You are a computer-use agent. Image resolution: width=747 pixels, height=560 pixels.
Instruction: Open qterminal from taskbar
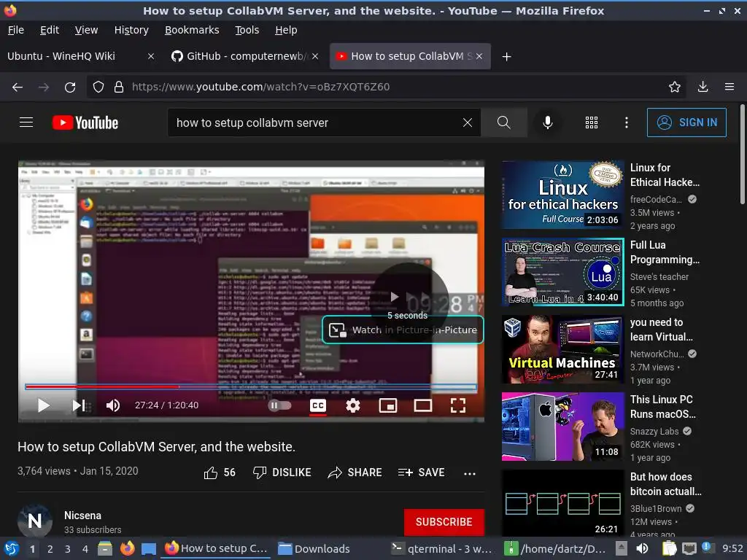441,549
